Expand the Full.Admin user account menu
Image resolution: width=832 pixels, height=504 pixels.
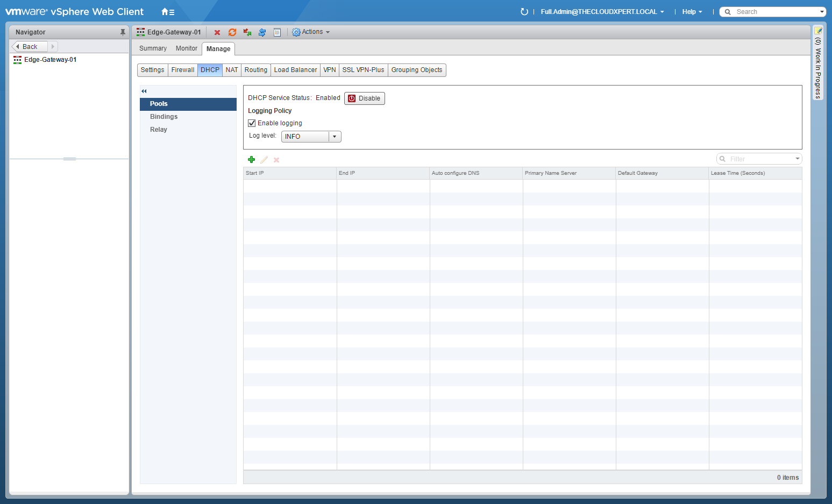tap(602, 12)
